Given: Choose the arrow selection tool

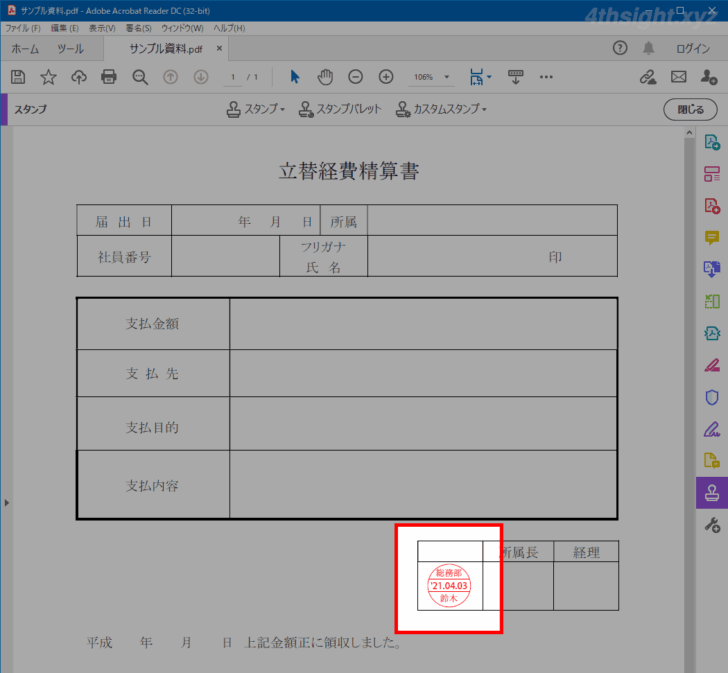Looking at the screenshot, I should tap(294, 77).
